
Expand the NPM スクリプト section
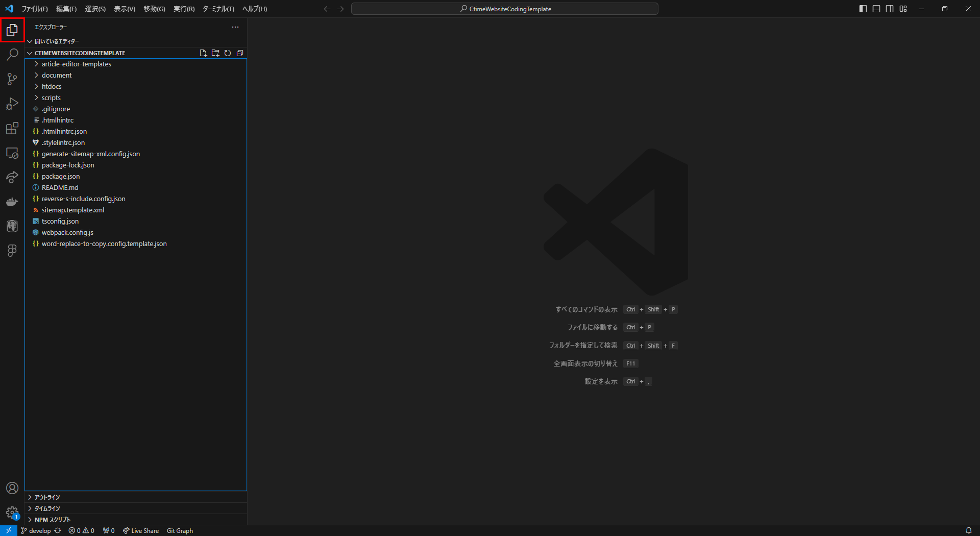[52, 520]
